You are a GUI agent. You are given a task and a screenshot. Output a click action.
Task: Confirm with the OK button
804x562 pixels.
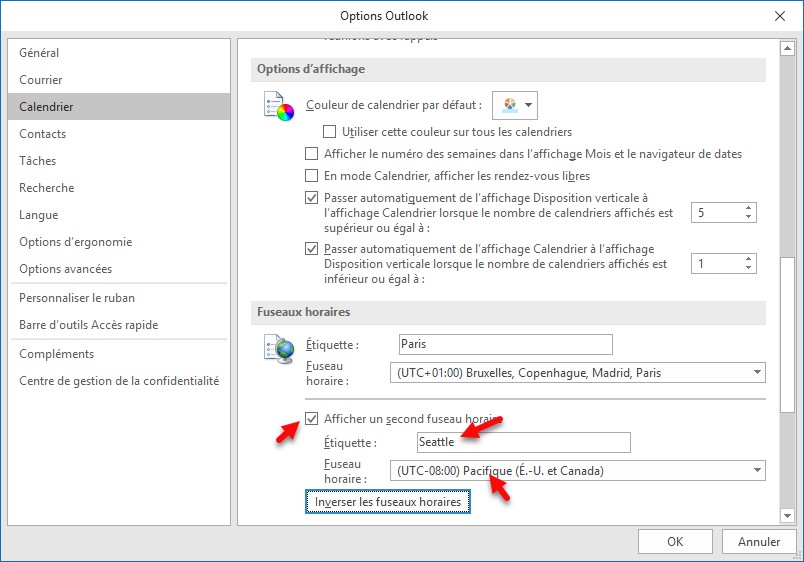(675, 541)
